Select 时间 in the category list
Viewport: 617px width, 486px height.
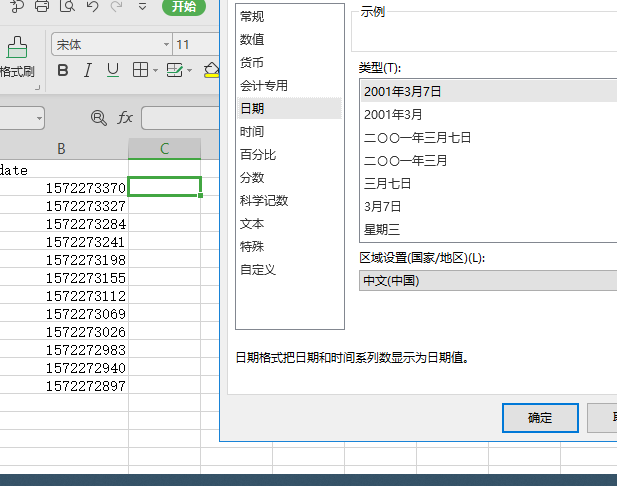click(x=252, y=131)
